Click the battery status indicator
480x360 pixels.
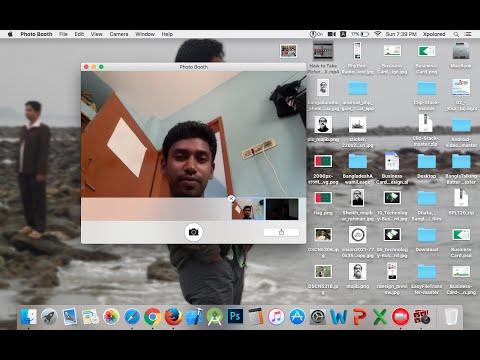pyautogui.click(x=360, y=34)
